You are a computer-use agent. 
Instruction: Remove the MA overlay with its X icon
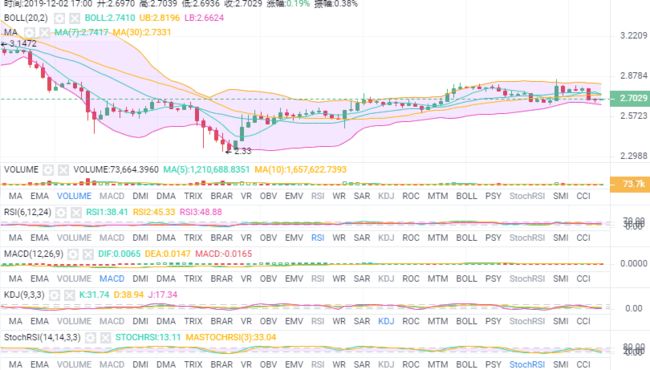pos(44,32)
